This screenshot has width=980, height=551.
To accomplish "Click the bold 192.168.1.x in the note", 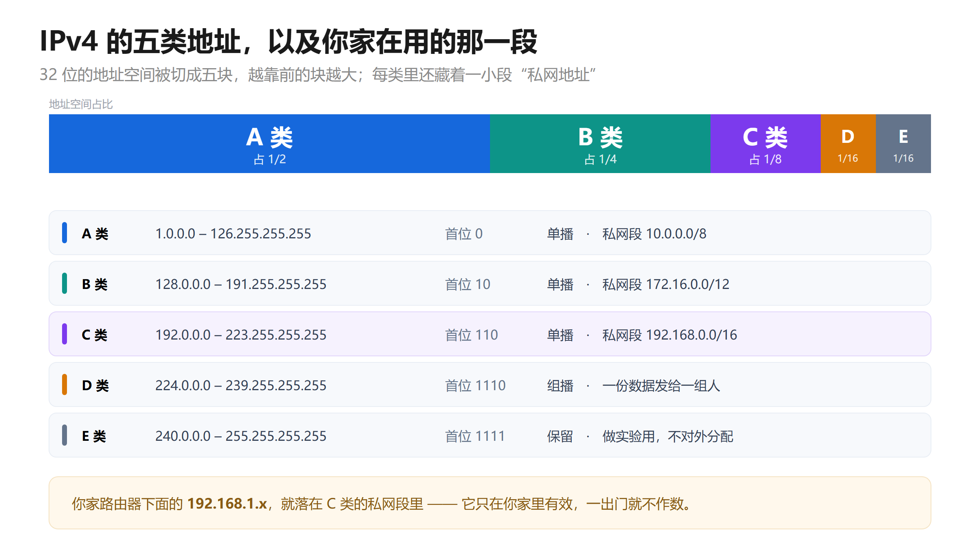I will tap(227, 504).
